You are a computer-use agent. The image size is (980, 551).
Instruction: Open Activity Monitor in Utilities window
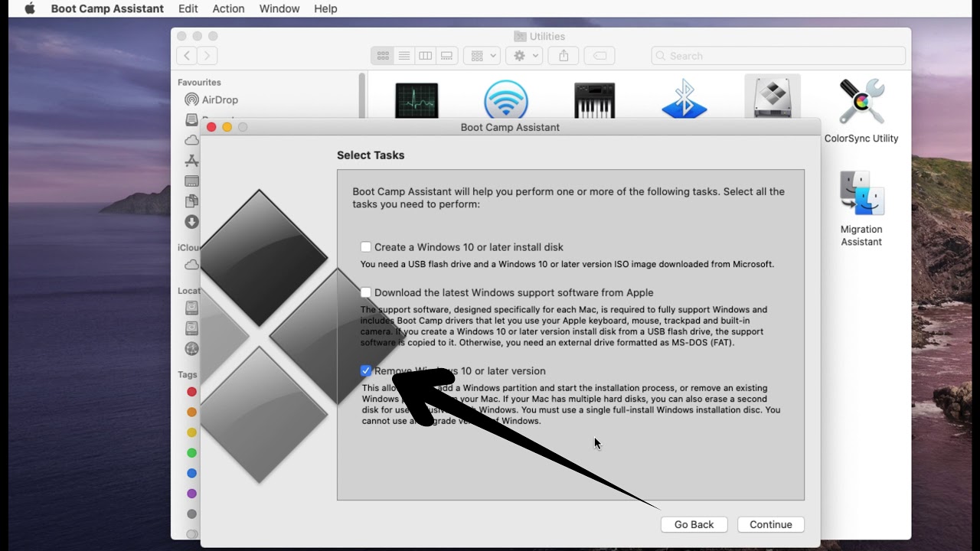point(416,100)
